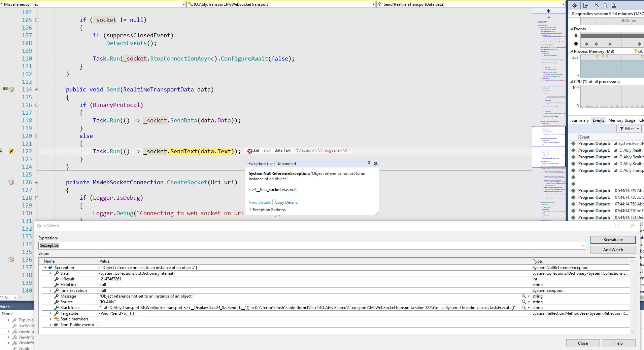The image size is (644, 350).
Task: Click the diagnostics timeline ruler near 9:10min
Action: pyautogui.click(x=629, y=21)
